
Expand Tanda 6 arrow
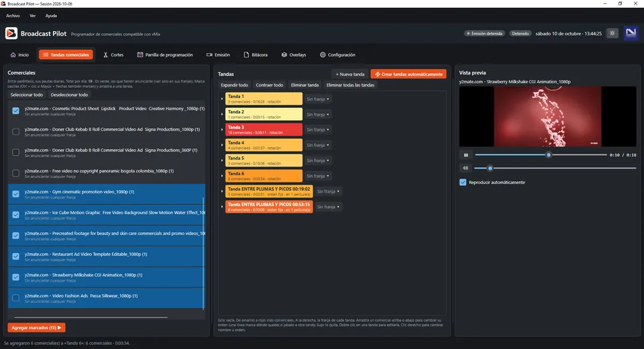222,176
